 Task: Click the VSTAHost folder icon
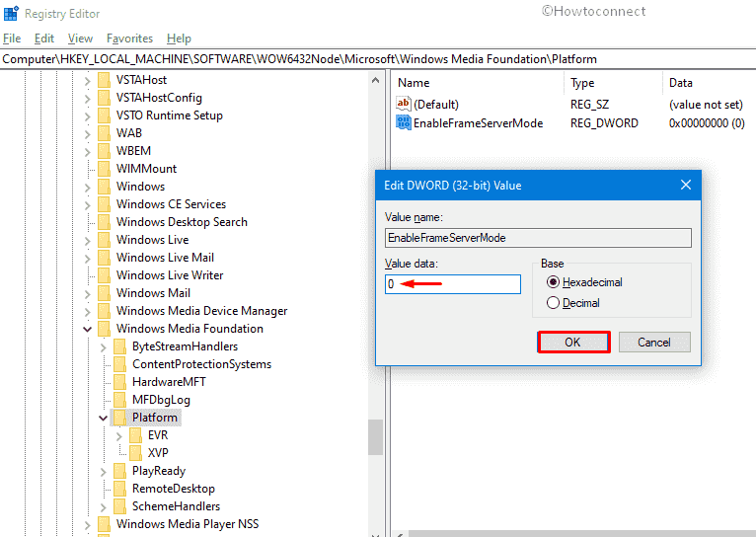click(104, 80)
